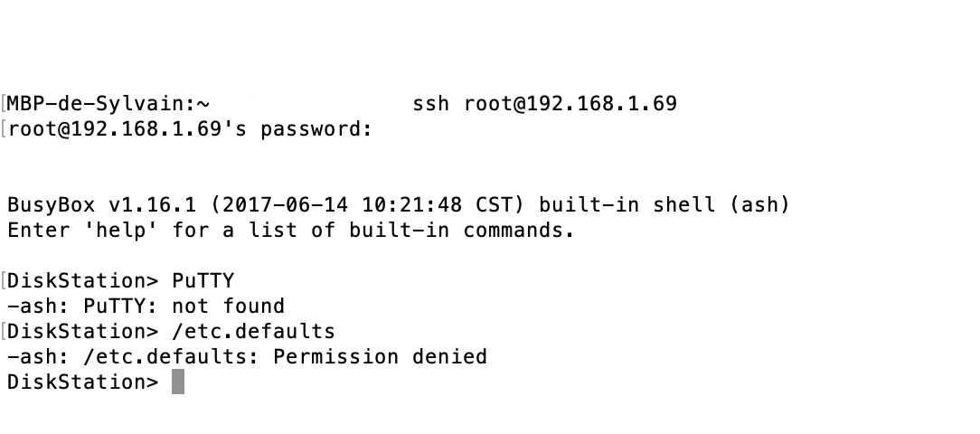Click the '-ash: /etc.defaults:' error prefix
Viewport: 980px width, 434px height.
(134, 357)
